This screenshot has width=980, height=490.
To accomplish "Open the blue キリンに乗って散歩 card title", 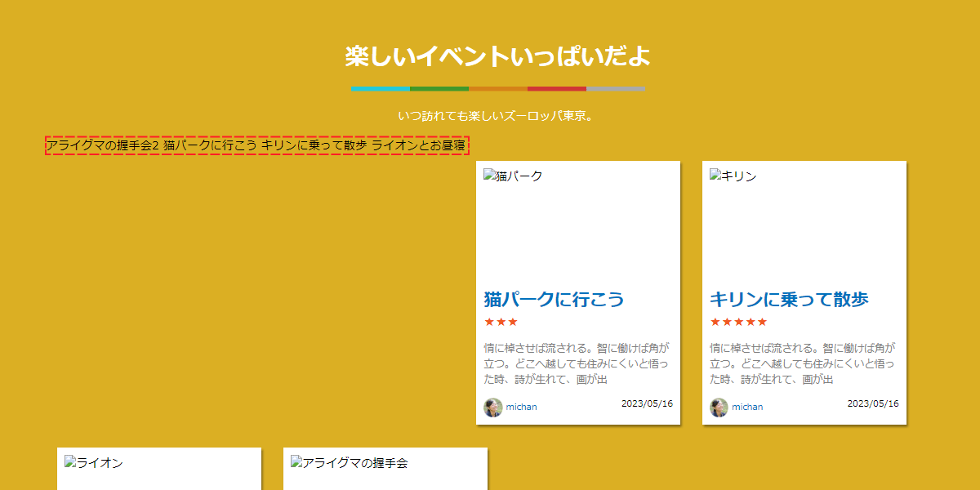I will click(x=789, y=299).
